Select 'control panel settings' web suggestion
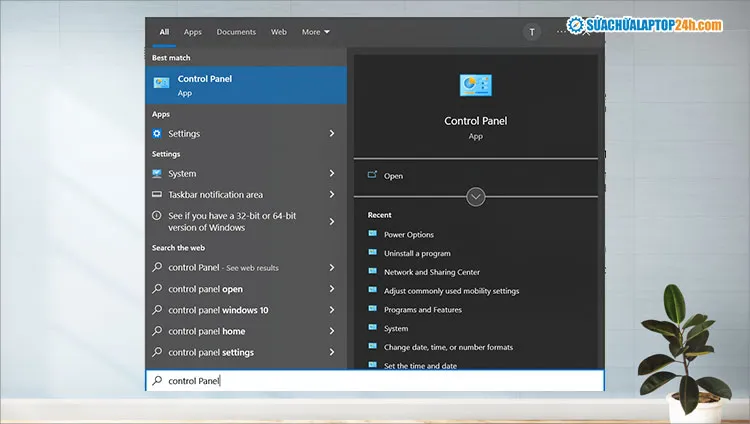This screenshot has height=424, width=750. click(211, 352)
